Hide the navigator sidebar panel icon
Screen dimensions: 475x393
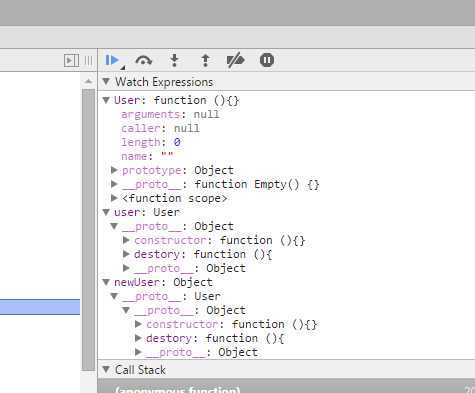(71, 61)
